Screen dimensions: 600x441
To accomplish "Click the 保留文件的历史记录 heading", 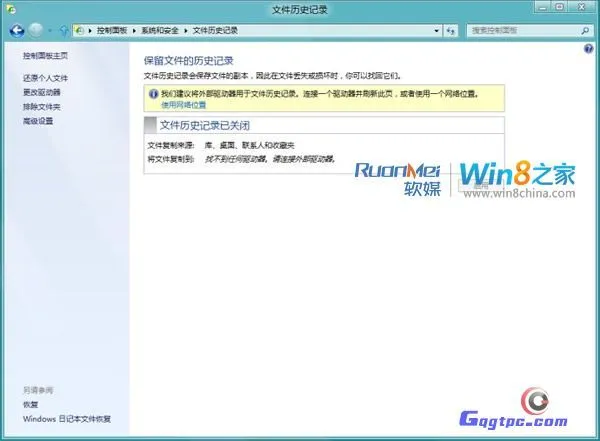I will (189, 61).
